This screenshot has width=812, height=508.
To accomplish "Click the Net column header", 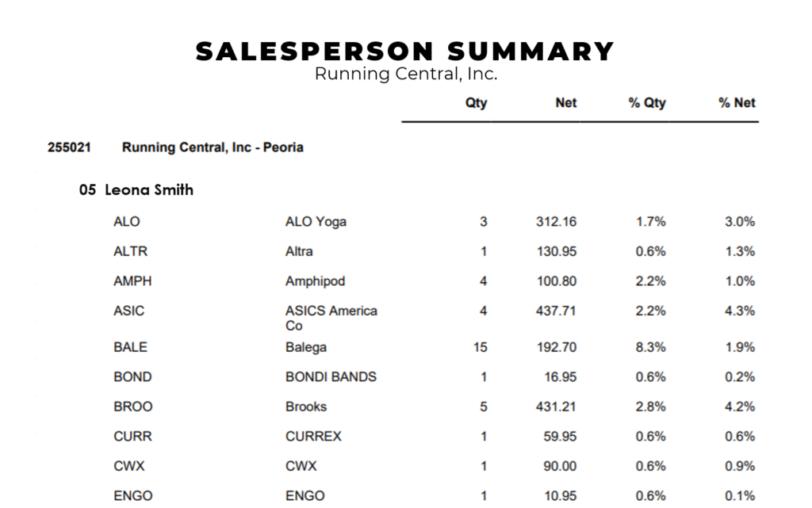I will 565,102.
